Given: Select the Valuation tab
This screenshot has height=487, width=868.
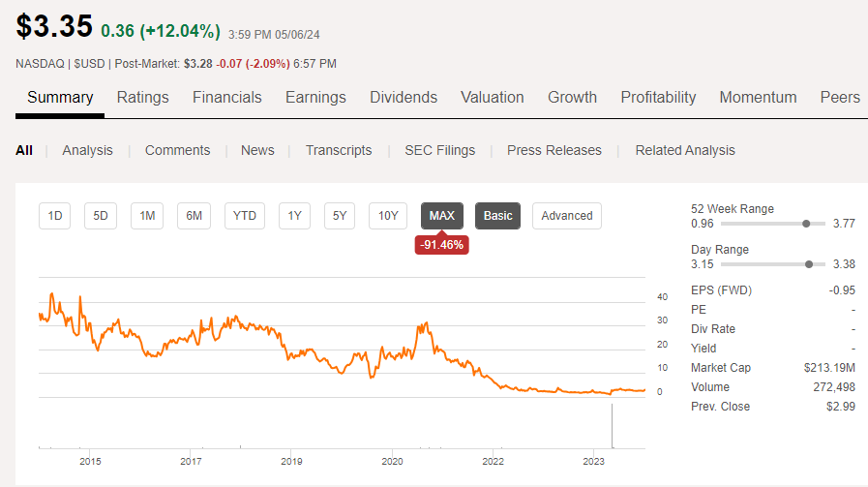Looking at the screenshot, I should tap(492, 97).
